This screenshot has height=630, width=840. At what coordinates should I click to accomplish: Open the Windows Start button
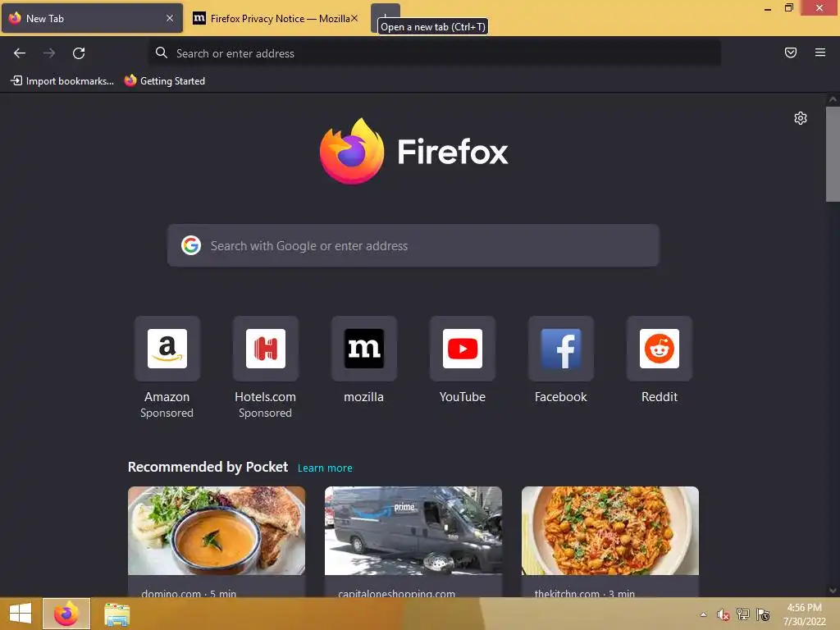click(21, 614)
